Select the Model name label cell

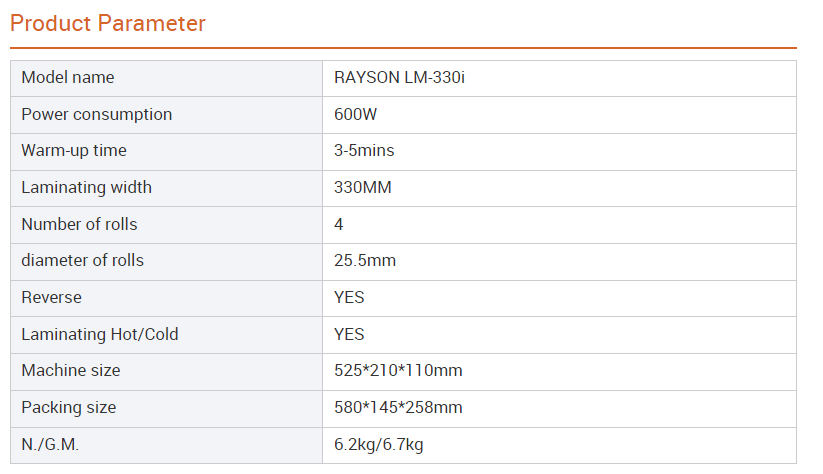[x=68, y=78]
